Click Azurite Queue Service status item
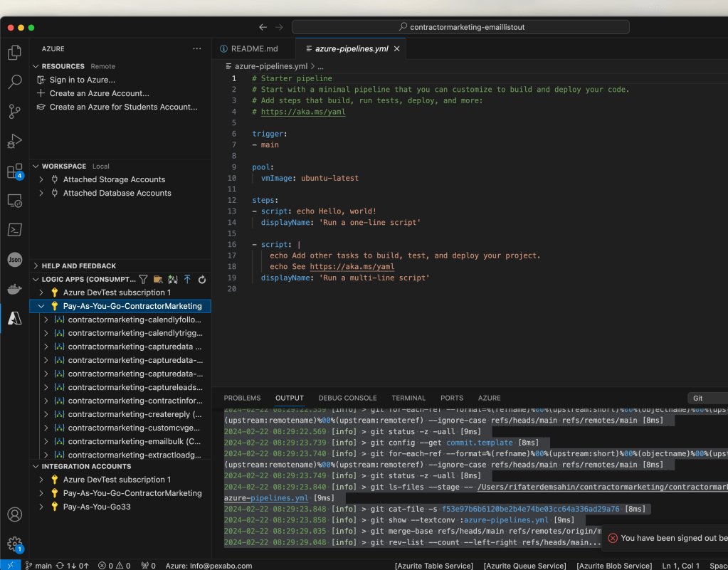This screenshot has height=570, width=728. 524,565
